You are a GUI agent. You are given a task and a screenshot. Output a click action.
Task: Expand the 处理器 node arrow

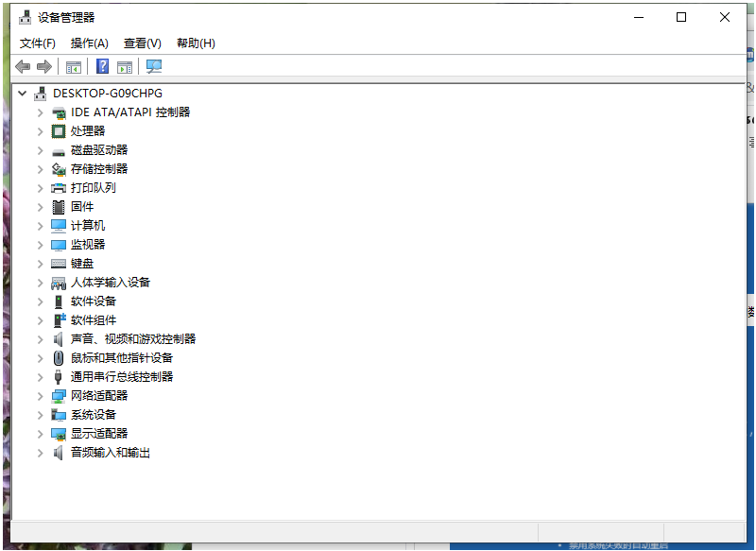tap(40, 131)
